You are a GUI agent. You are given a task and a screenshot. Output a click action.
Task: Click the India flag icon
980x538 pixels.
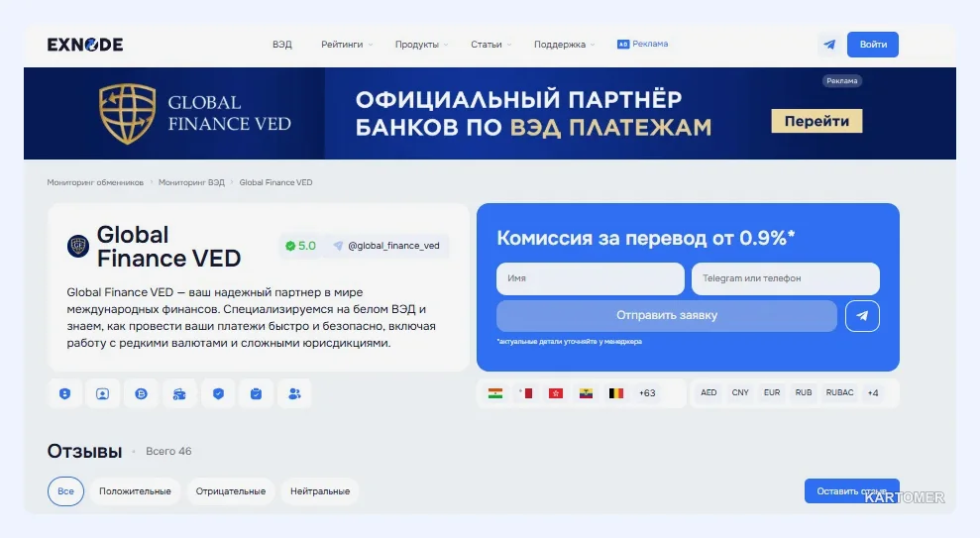click(x=495, y=393)
